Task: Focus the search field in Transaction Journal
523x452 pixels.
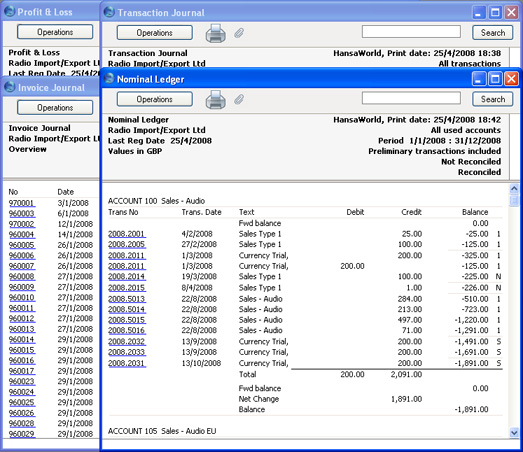Action: point(411,32)
